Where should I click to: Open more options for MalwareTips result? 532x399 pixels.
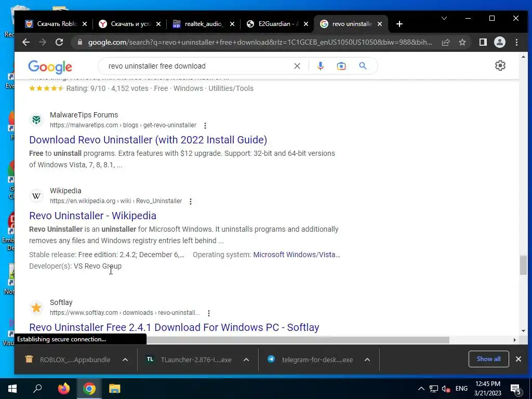click(205, 126)
